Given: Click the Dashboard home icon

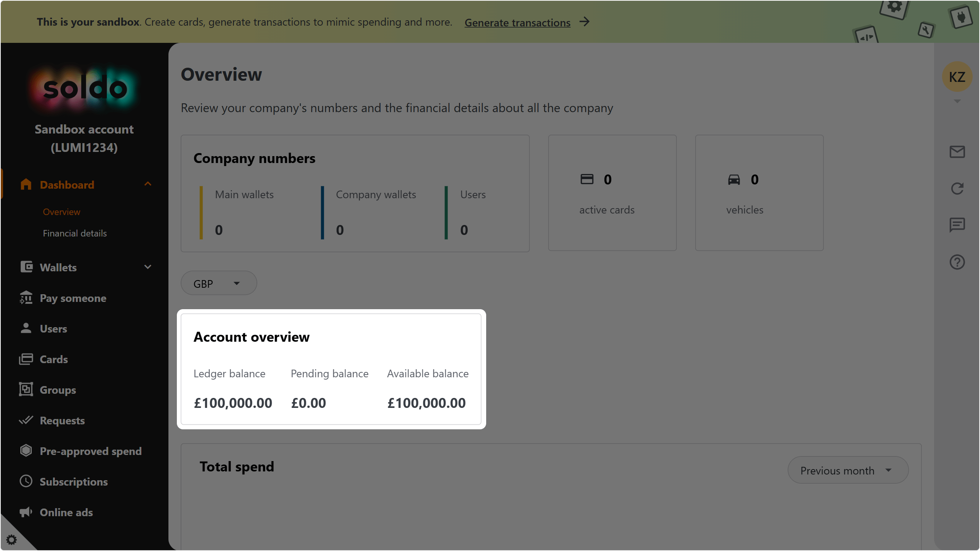Looking at the screenshot, I should pos(26,184).
